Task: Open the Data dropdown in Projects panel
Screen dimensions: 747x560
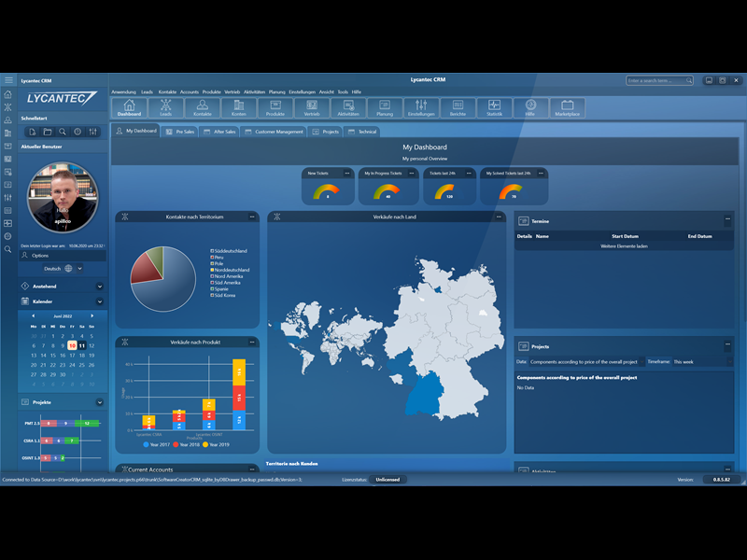Action: pyautogui.click(x=587, y=362)
